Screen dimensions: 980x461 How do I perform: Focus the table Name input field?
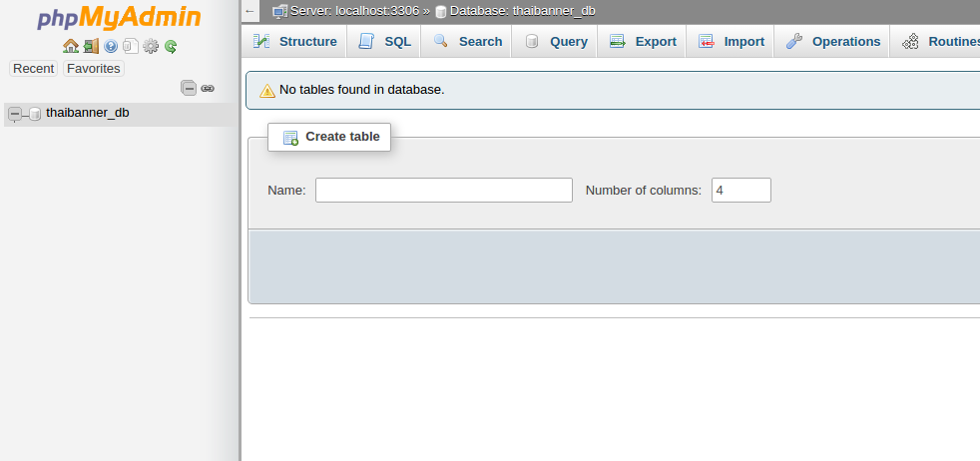(x=444, y=191)
